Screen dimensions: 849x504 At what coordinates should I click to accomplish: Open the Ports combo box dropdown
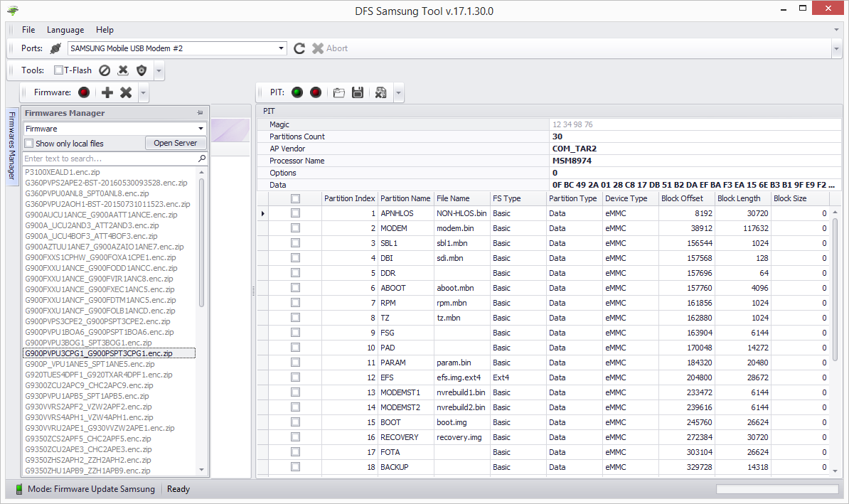coord(281,48)
